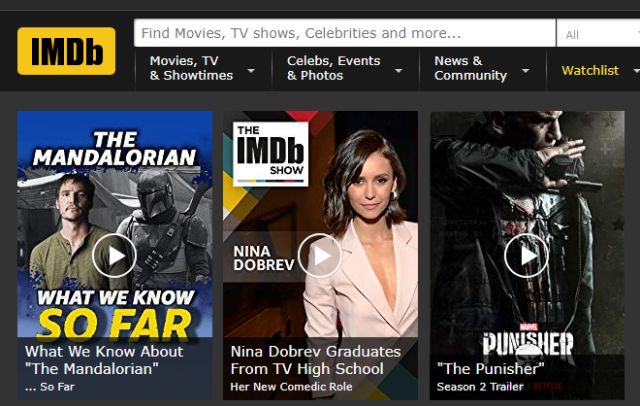This screenshot has width=640, height=406.
Task: Open the Celebs, Events & Photos menu
Action: [x=333, y=68]
